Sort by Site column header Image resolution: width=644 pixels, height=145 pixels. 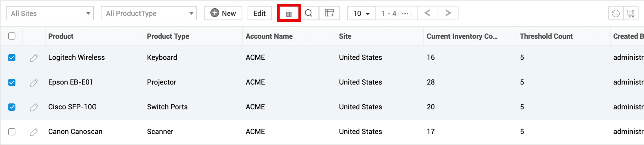tap(345, 36)
